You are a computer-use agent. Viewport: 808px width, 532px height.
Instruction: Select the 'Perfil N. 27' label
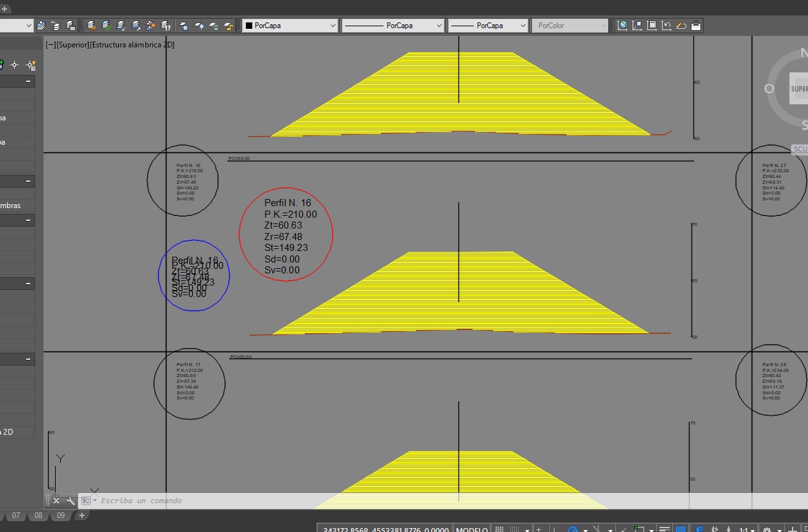[775, 166]
